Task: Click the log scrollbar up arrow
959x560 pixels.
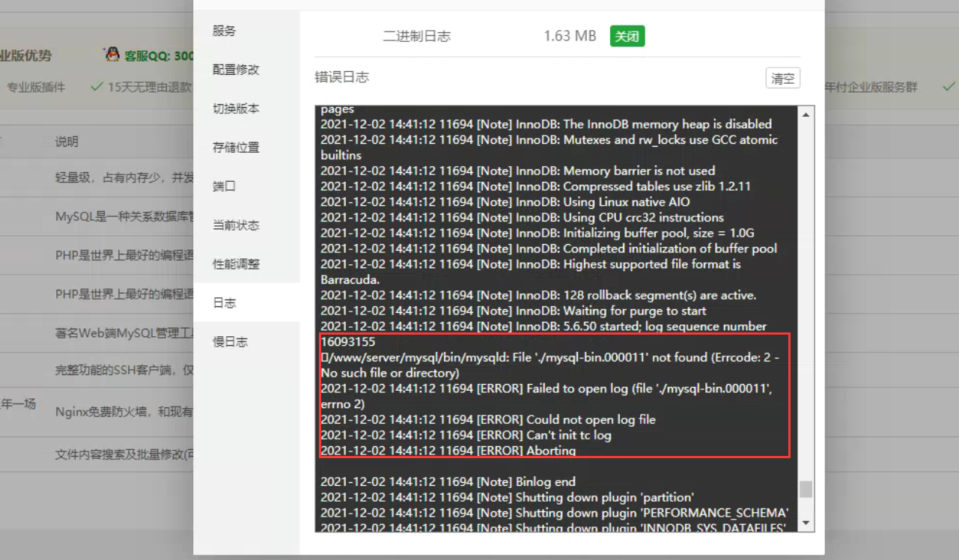Action: point(806,115)
